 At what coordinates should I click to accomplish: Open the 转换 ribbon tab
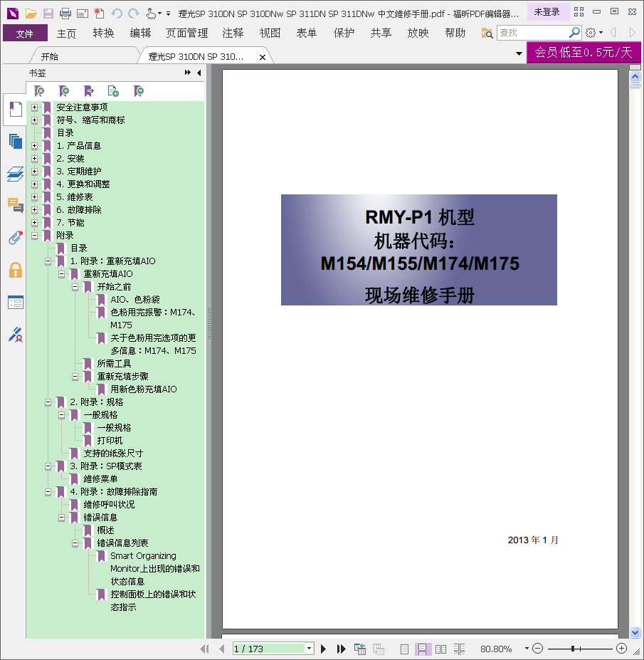[103, 33]
